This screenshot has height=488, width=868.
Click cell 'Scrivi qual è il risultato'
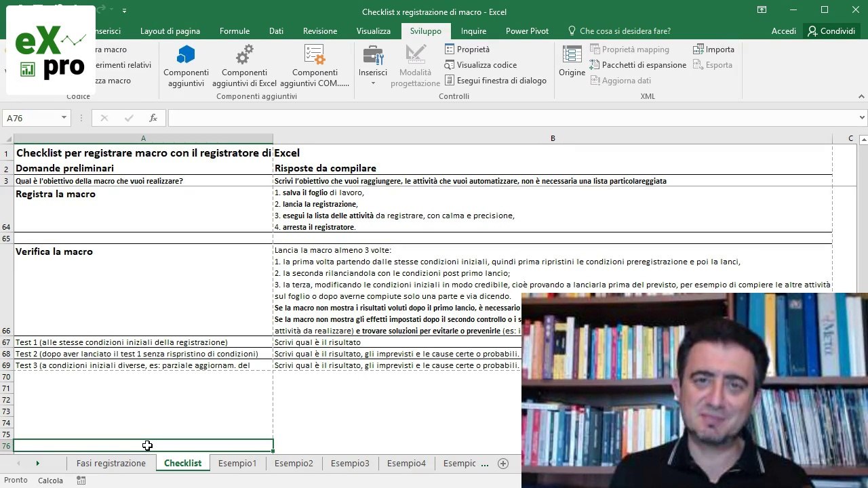(397, 342)
